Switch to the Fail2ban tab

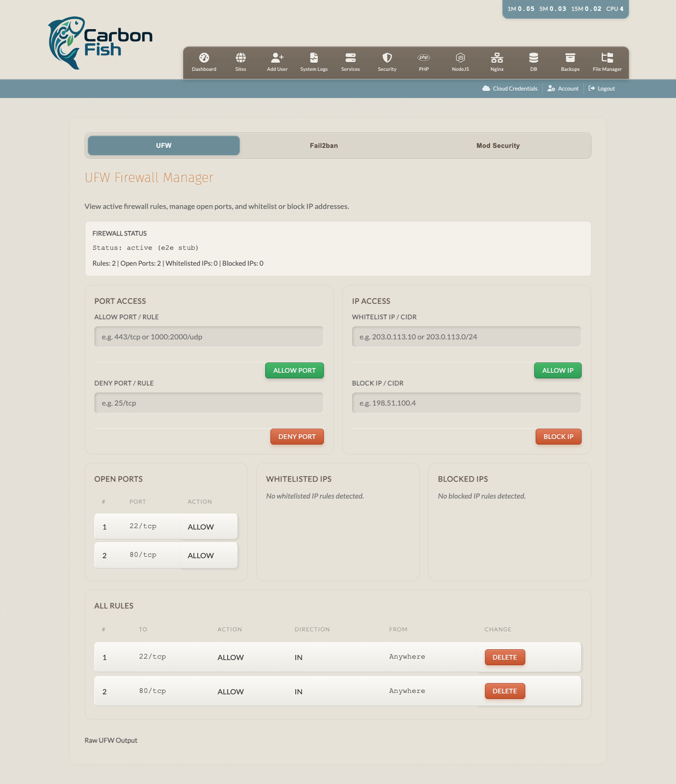[x=324, y=146]
